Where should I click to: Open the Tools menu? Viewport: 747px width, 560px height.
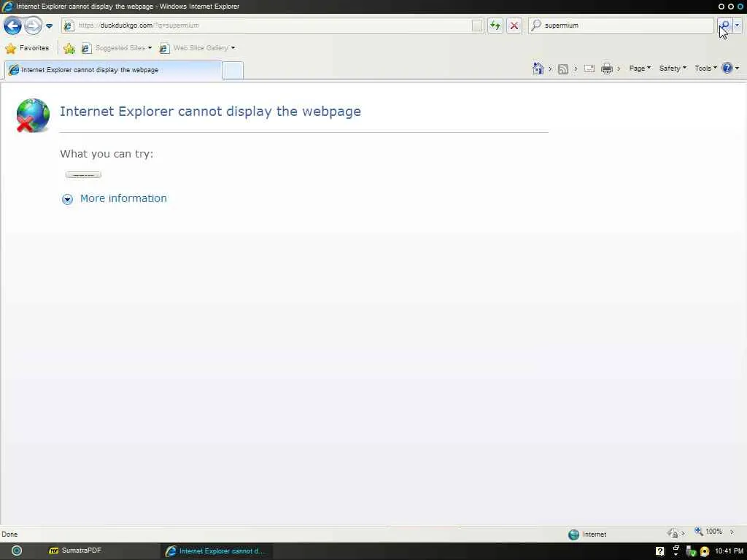pos(705,69)
